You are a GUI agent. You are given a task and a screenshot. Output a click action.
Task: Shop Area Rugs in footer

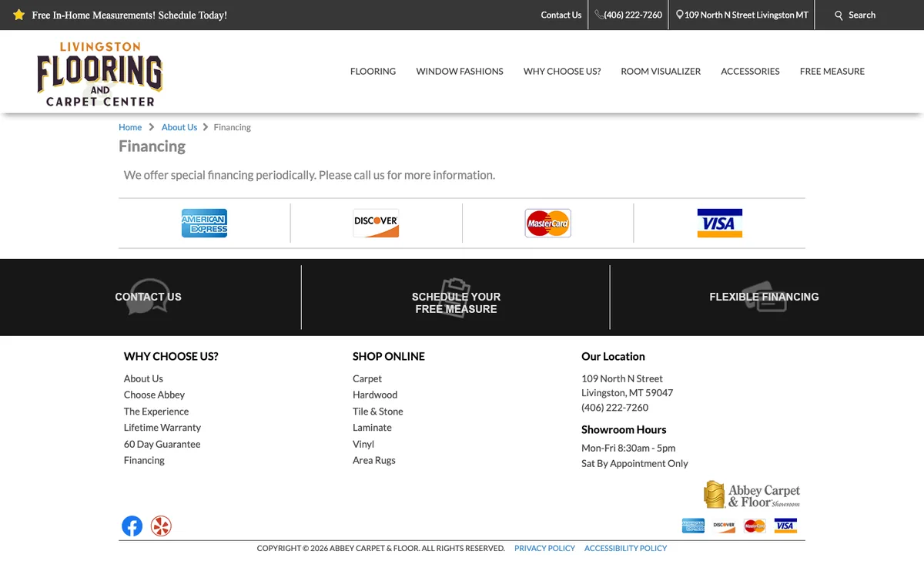click(x=374, y=460)
